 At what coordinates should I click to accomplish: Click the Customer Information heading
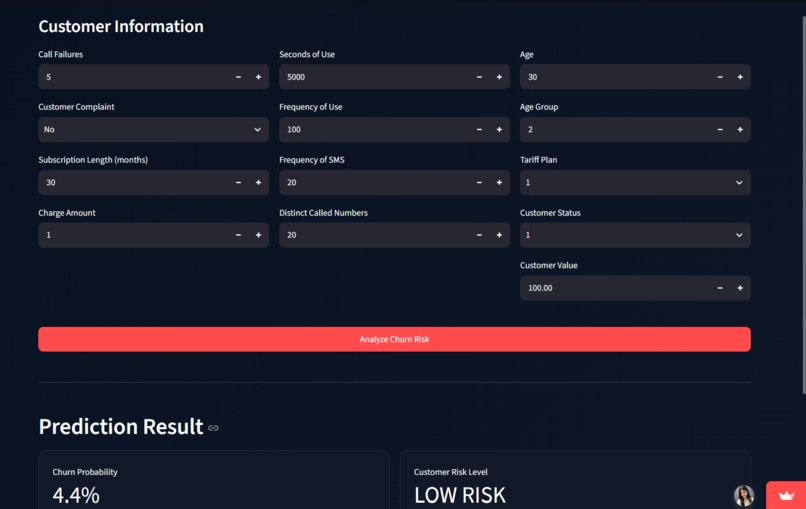tap(121, 26)
